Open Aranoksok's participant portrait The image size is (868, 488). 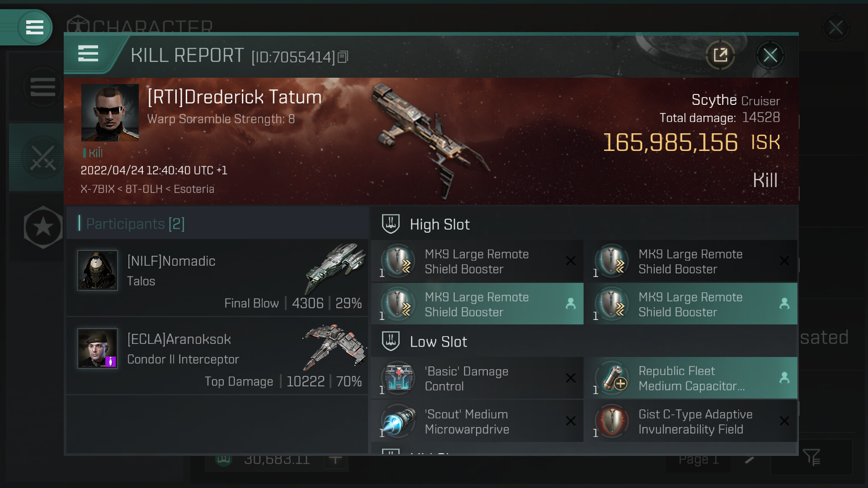pyautogui.click(x=98, y=348)
